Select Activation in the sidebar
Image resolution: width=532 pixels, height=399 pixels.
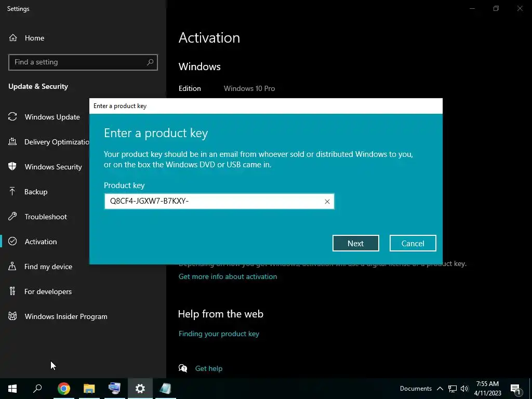pos(41,242)
